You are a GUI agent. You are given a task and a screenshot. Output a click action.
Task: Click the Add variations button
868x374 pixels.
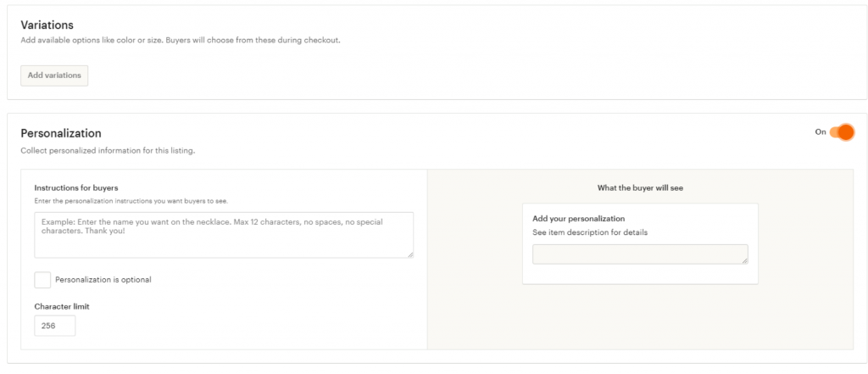tap(54, 75)
